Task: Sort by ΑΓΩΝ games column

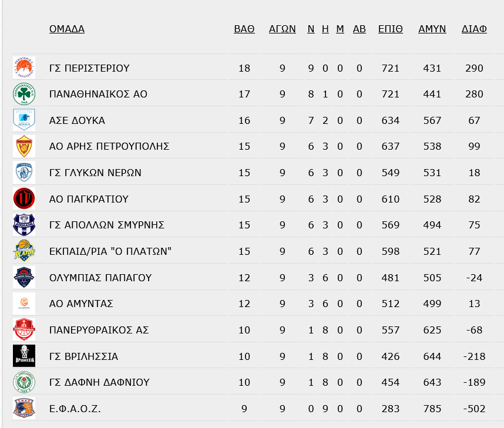Action: (282, 29)
